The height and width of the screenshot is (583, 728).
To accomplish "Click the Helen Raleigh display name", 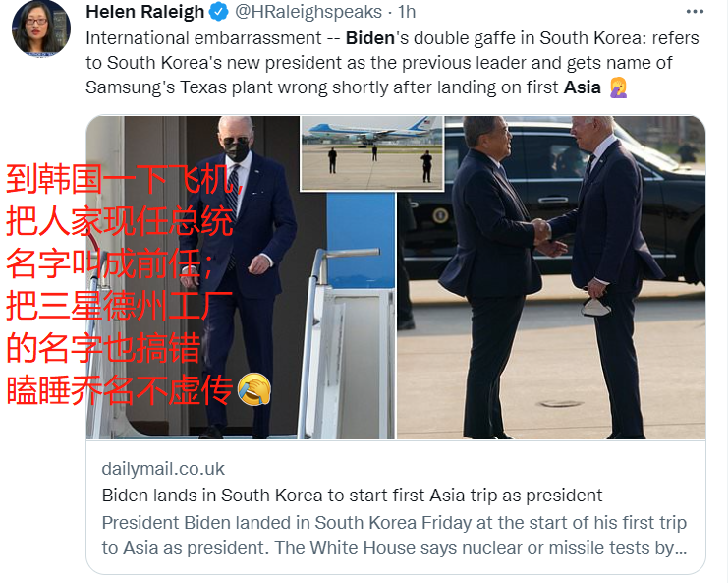I will [144, 12].
